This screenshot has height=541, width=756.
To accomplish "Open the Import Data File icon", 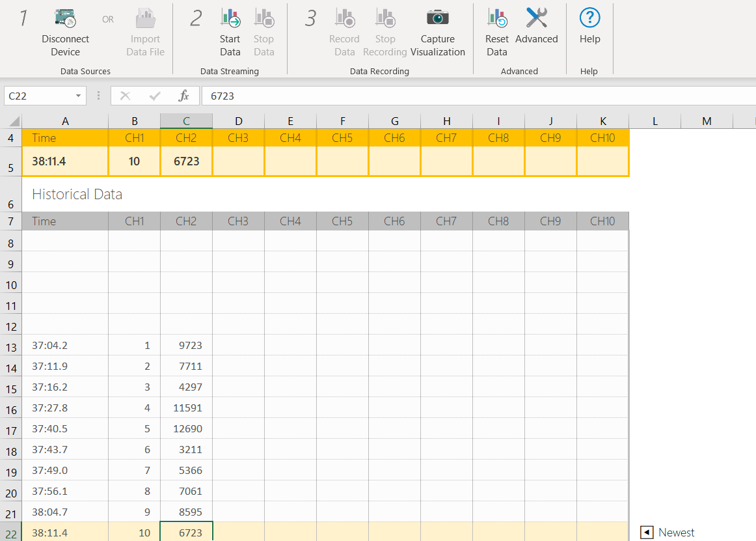I will [x=144, y=18].
